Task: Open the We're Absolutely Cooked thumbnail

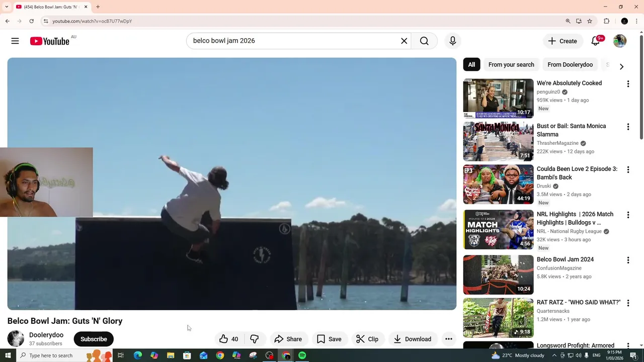Action: point(498,98)
